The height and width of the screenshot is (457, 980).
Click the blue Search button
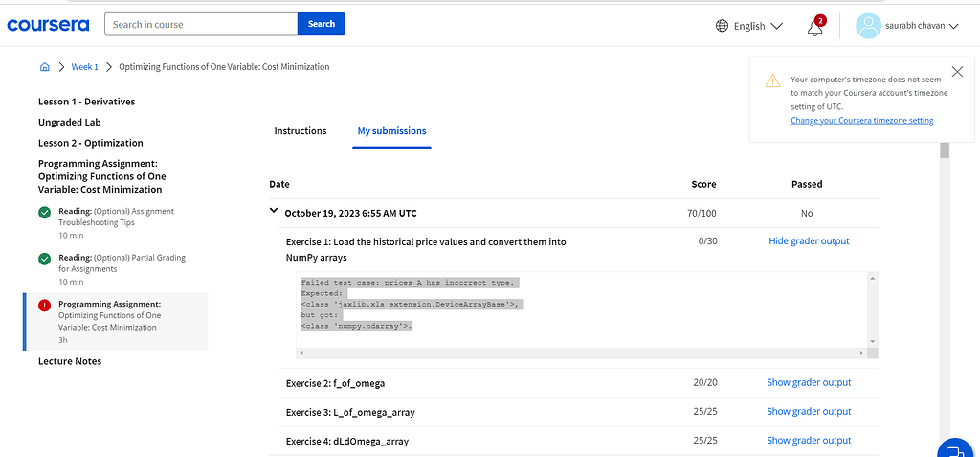[322, 24]
